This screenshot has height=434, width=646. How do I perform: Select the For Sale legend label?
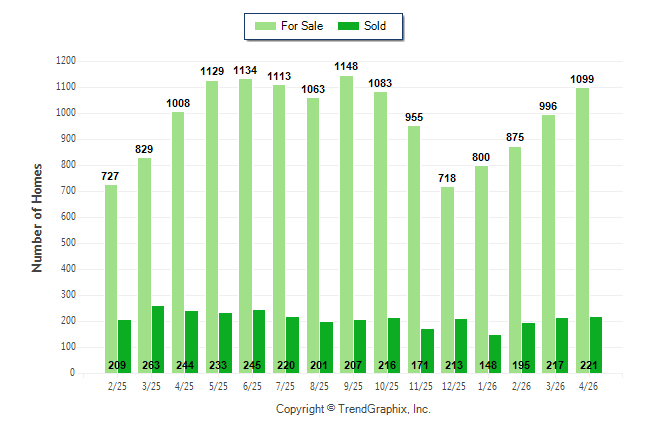point(302,26)
